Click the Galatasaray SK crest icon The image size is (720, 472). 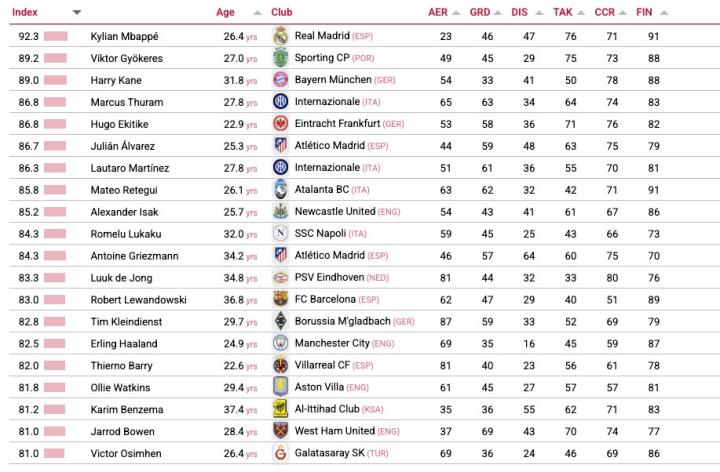[280, 453]
